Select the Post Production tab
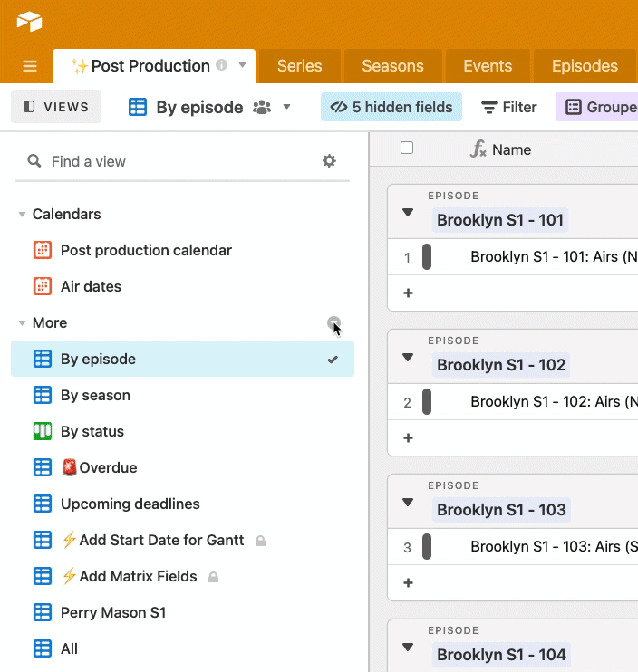 coord(154,66)
